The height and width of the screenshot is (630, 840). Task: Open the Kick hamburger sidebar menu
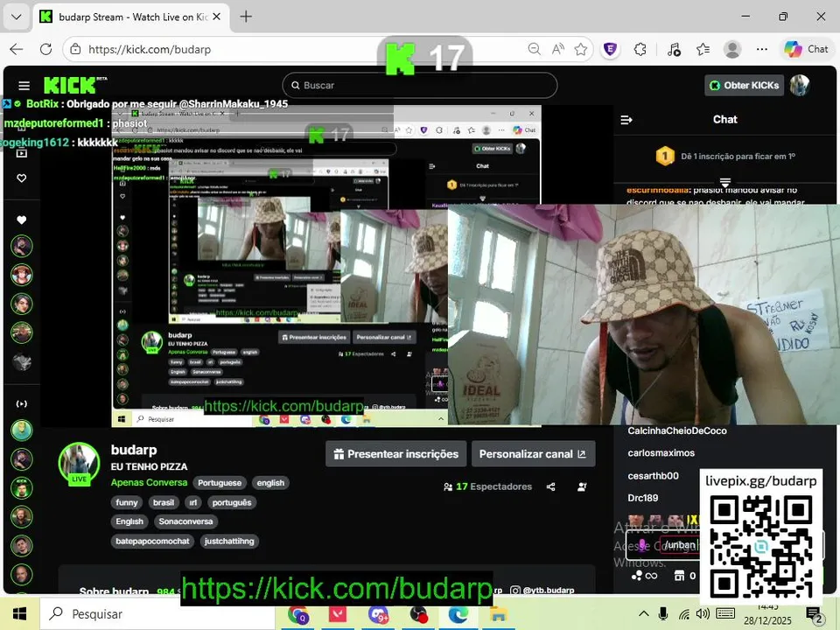[24, 86]
